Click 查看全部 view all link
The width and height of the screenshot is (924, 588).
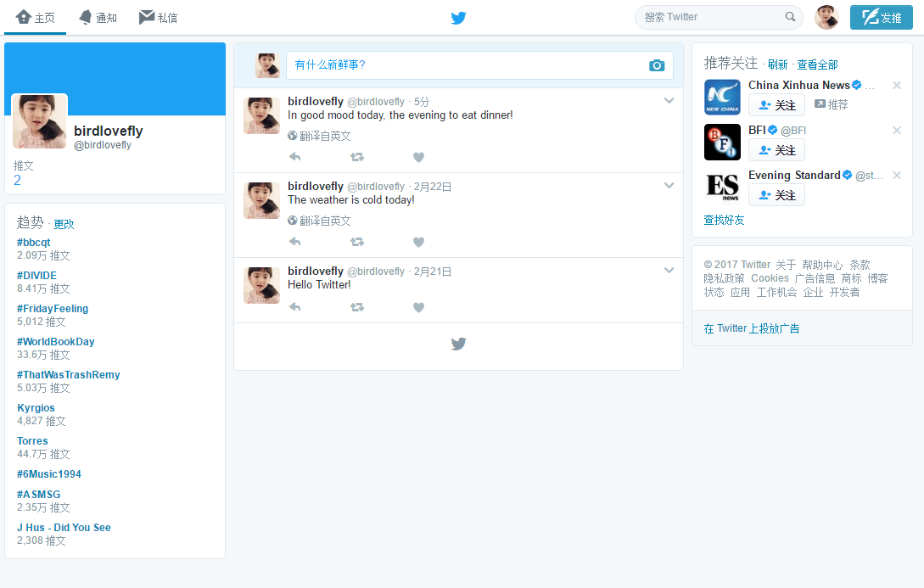[x=817, y=64]
